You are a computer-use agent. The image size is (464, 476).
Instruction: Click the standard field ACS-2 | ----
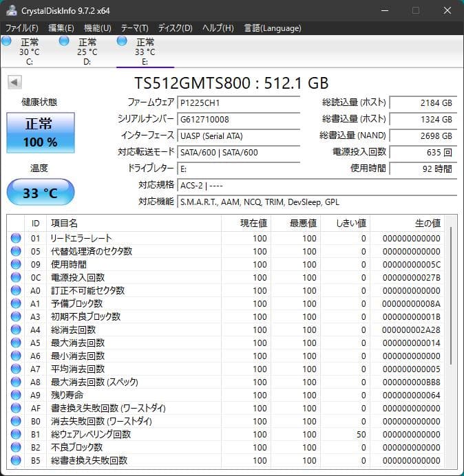317,185
